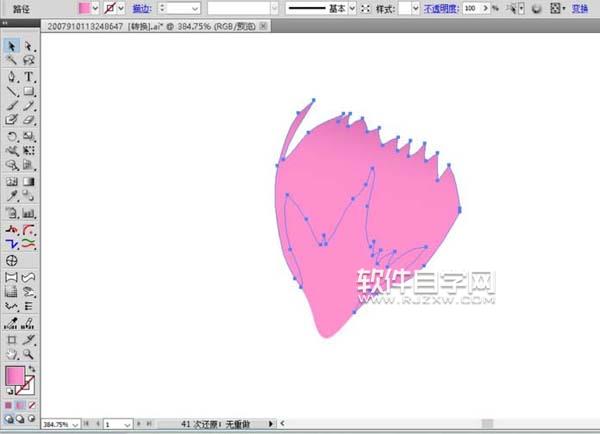Screen dimensions: 600x434
Task: Select the Paintbrush tool
Action: click(x=11, y=105)
